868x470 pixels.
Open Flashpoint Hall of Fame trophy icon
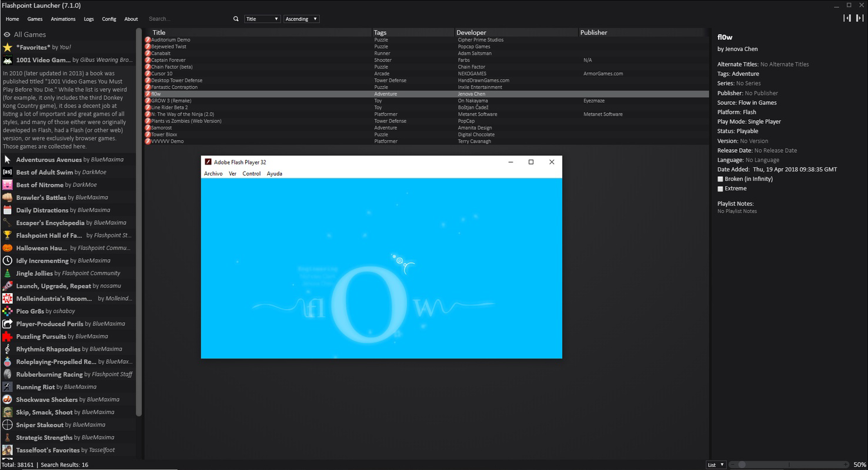(x=7, y=236)
